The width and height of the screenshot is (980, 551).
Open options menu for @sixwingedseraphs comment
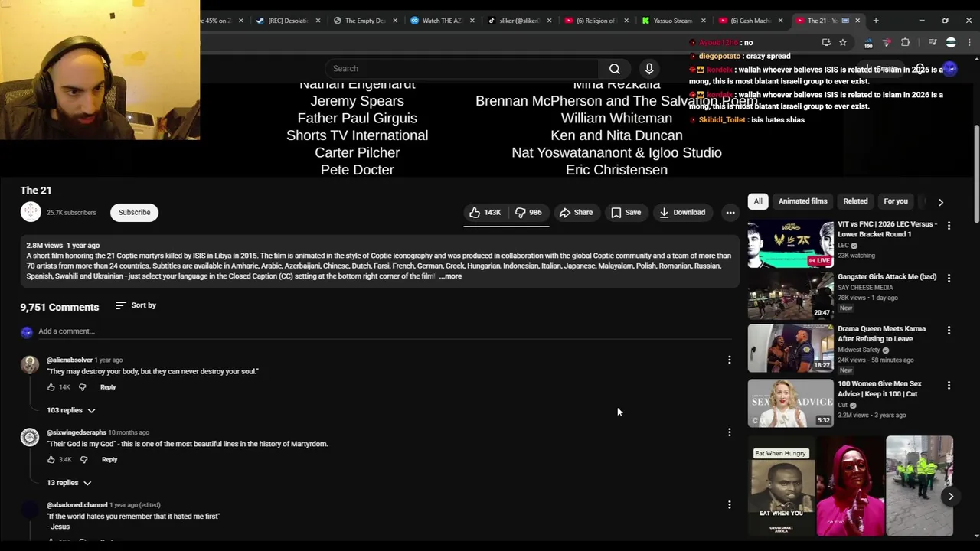(x=729, y=432)
